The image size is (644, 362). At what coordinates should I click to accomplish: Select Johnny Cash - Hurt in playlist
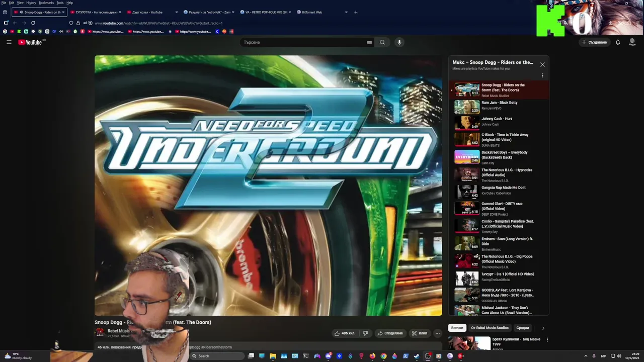[x=498, y=122]
